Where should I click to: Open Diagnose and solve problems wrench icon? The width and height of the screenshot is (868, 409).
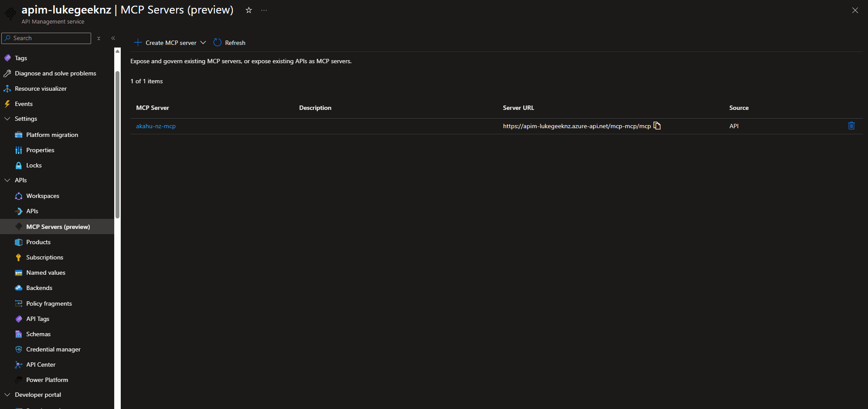[x=7, y=73]
